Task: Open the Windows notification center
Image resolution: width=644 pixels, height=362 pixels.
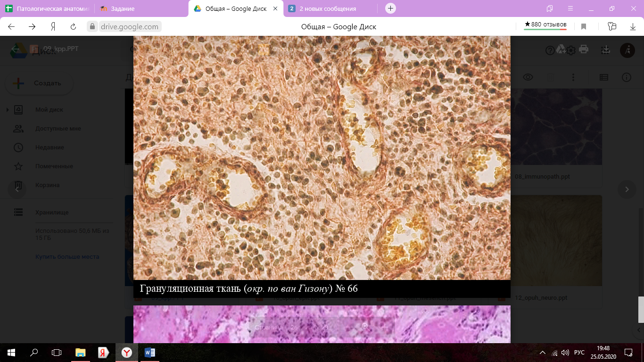Action: point(628,353)
